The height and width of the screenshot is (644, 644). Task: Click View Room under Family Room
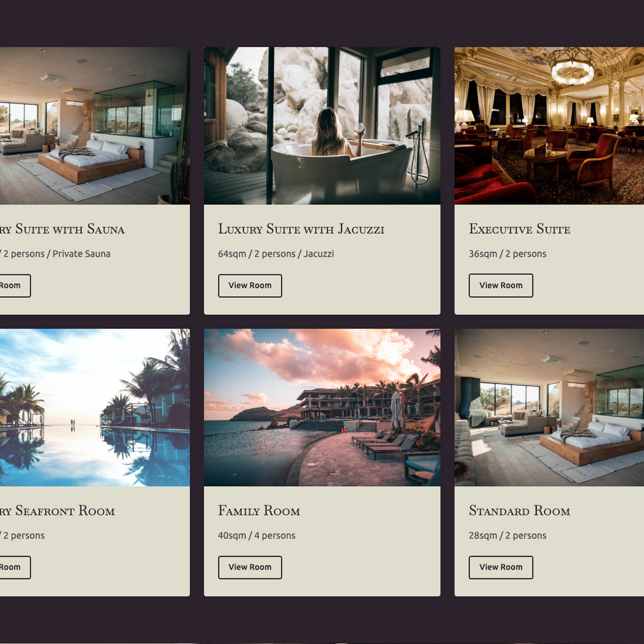[250, 567]
